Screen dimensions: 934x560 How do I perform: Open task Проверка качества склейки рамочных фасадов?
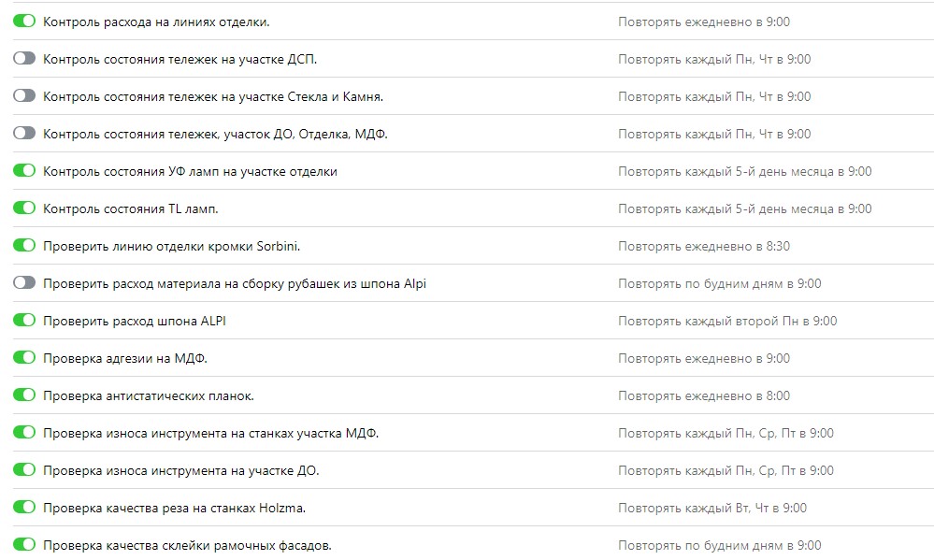click(x=187, y=545)
